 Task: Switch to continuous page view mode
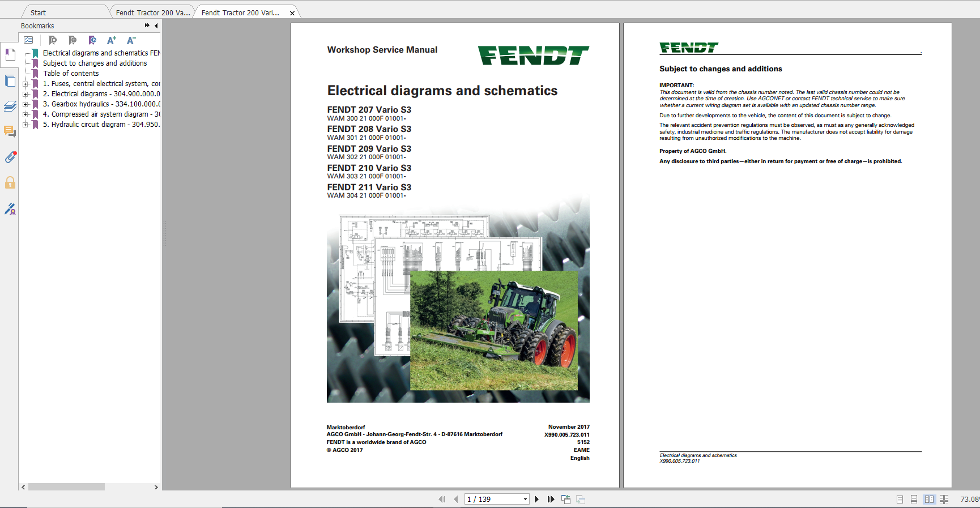(914, 499)
